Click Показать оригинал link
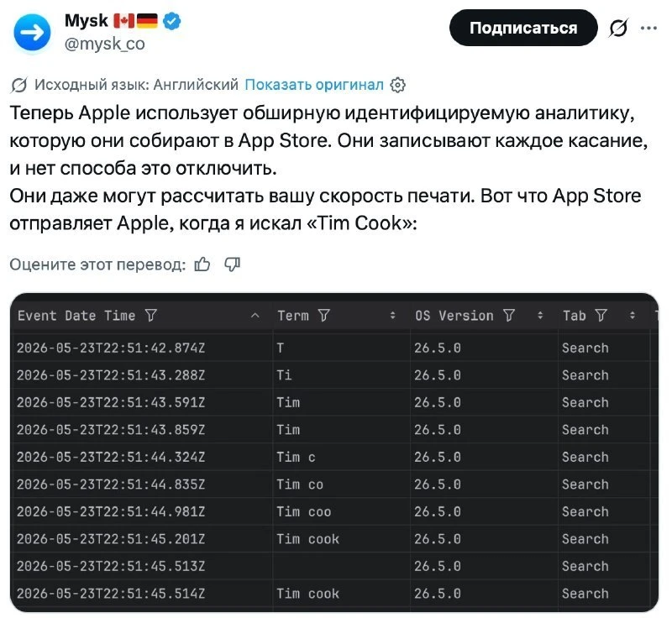 [x=314, y=85]
